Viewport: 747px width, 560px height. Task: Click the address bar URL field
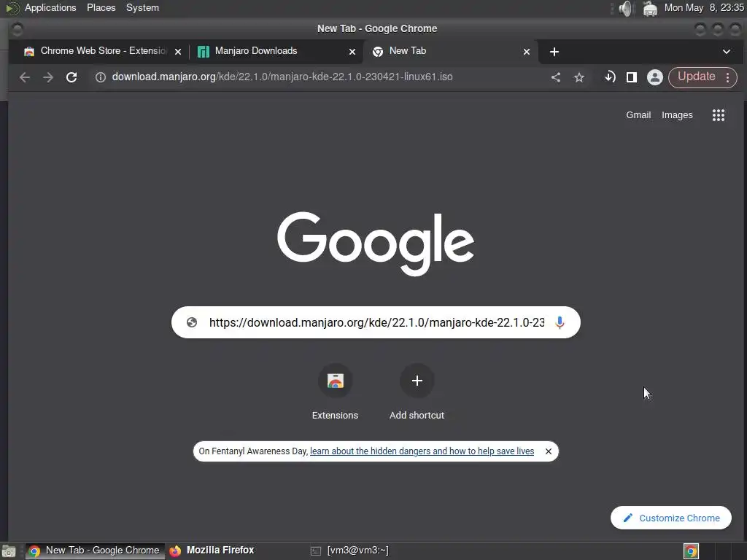pyautogui.click(x=282, y=77)
